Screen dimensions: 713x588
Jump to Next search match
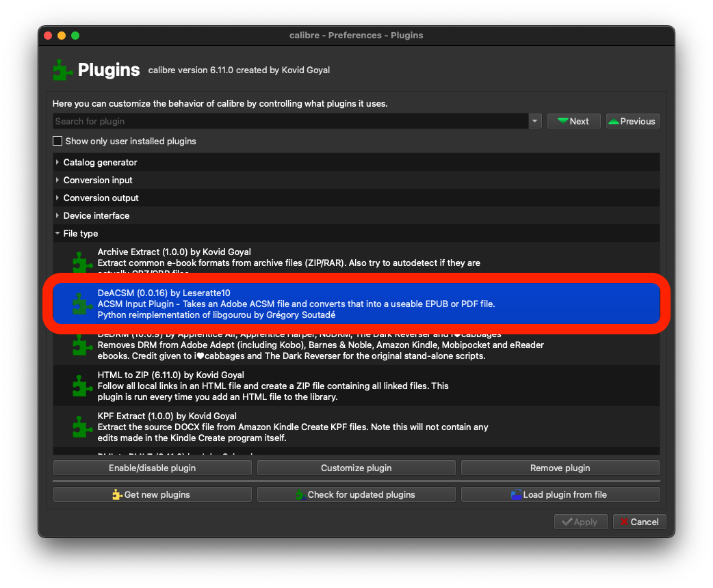tap(574, 121)
